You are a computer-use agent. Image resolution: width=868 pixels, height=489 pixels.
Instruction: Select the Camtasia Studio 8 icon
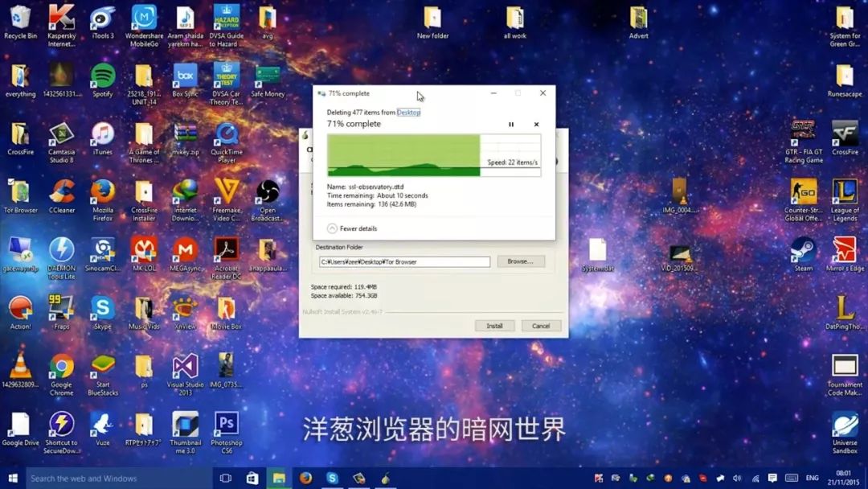tap(61, 143)
